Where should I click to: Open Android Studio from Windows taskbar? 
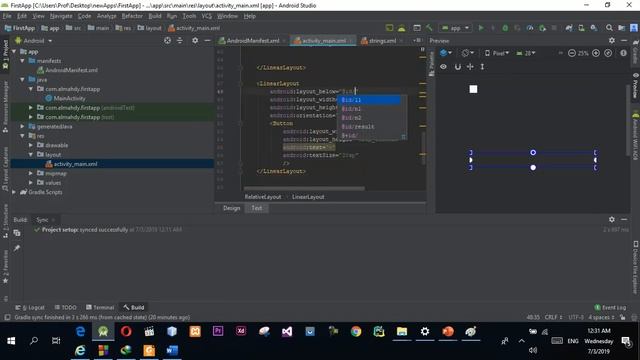pyautogui.click(x=103, y=331)
